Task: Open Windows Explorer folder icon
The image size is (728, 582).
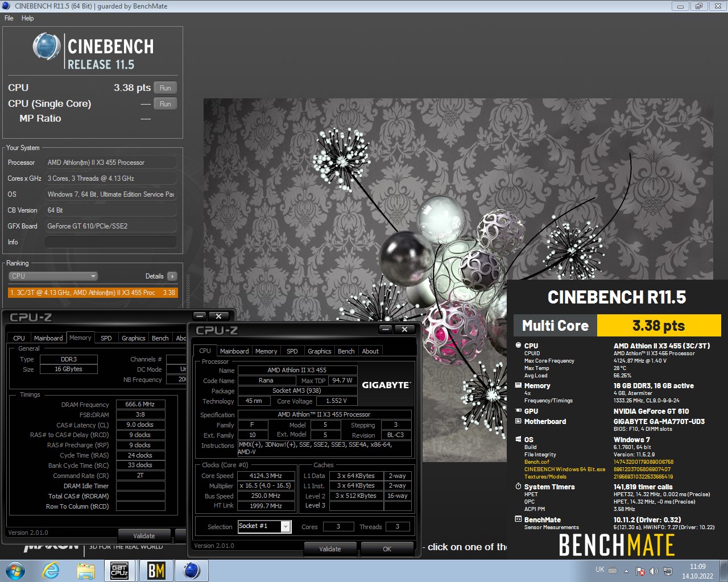Action: click(86, 571)
